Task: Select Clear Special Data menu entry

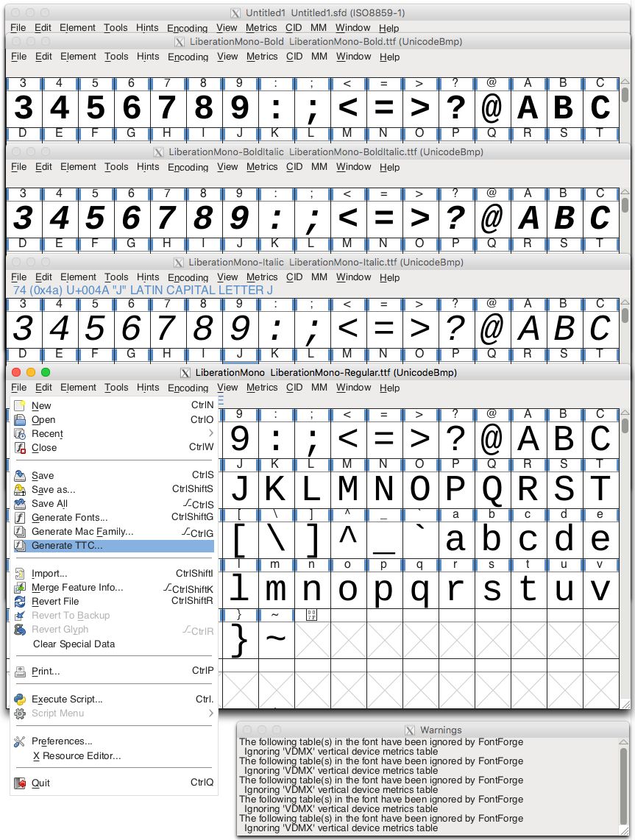Action: pos(74,644)
